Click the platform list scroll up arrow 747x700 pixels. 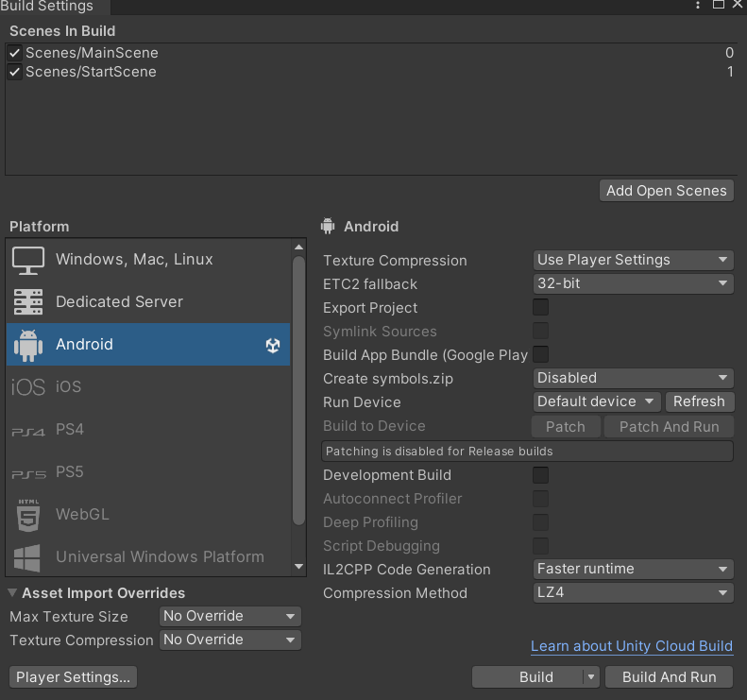[298, 248]
